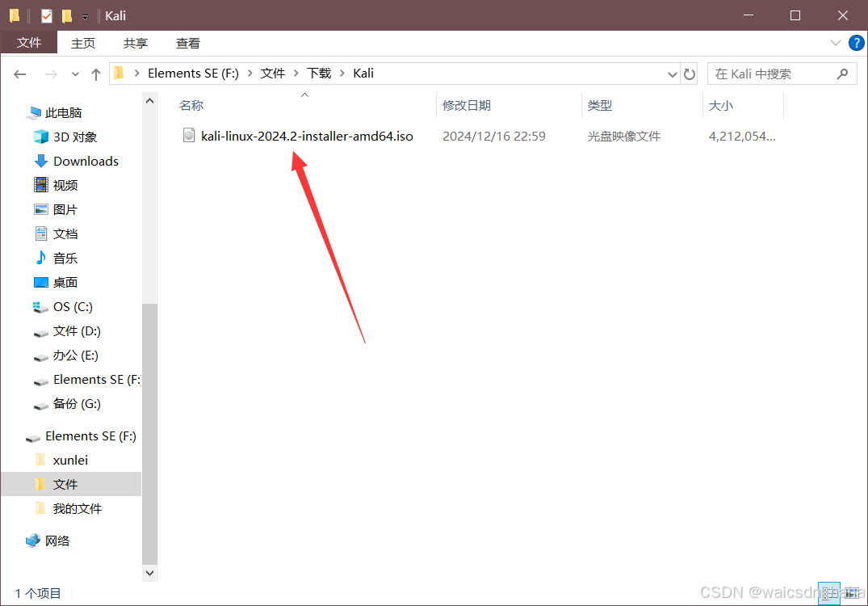Open the 文件 ribbon menu
Image resolution: width=868 pixels, height=606 pixels.
click(x=29, y=43)
